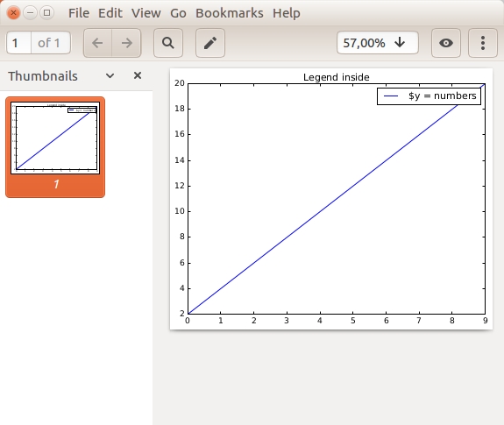Open the search magnifier tool
The image size is (504, 425).
tap(168, 43)
